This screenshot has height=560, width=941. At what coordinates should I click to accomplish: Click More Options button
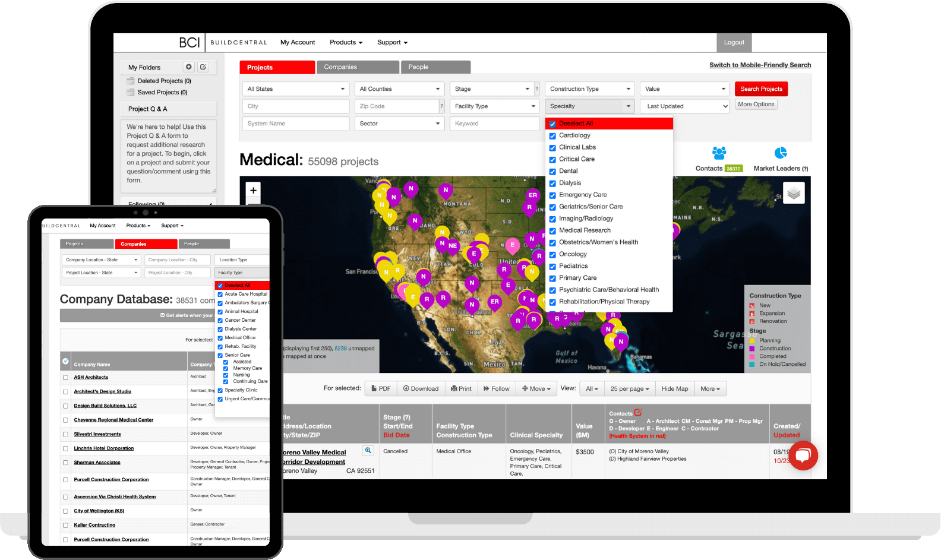[x=756, y=105]
